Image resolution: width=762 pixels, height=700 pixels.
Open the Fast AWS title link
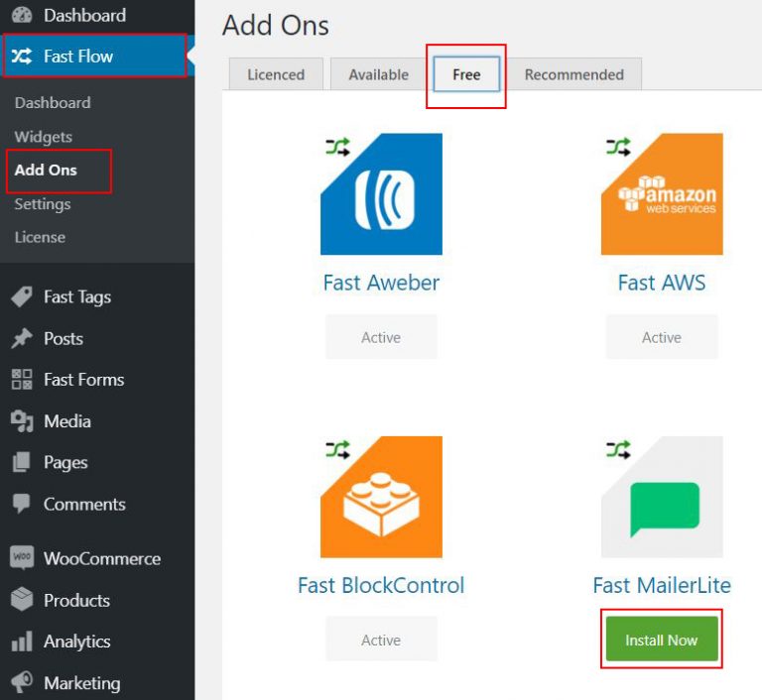coord(662,283)
